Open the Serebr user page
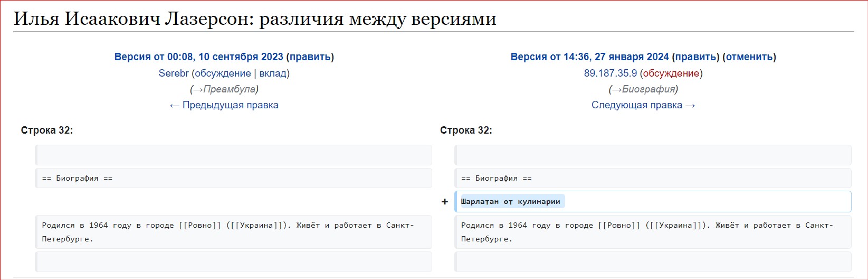This screenshot has height=280, width=868. 174,73
